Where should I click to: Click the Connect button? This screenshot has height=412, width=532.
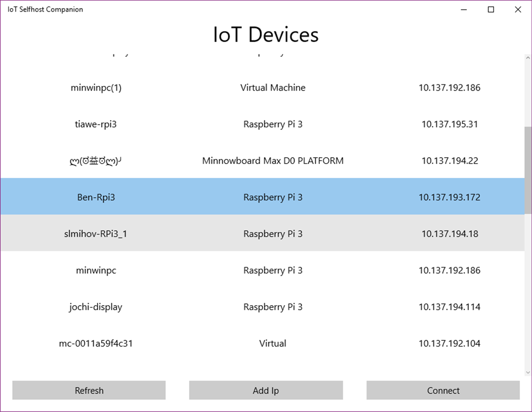(x=443, y=391)
